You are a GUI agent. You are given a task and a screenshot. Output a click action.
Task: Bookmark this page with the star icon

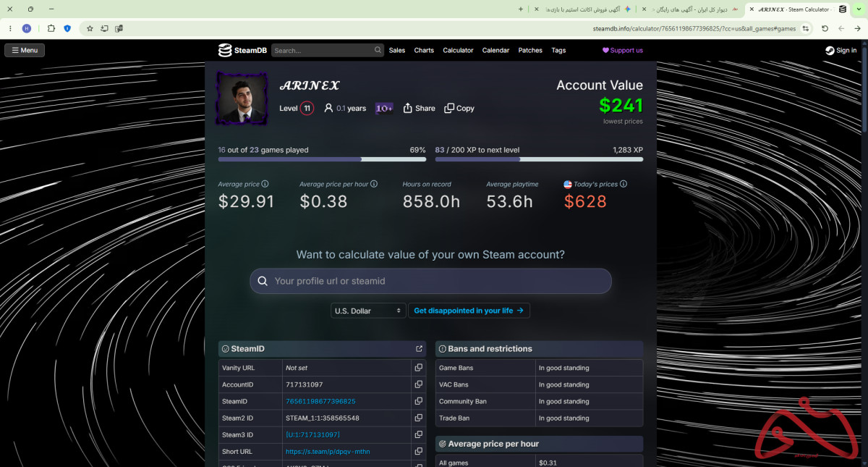90,28
